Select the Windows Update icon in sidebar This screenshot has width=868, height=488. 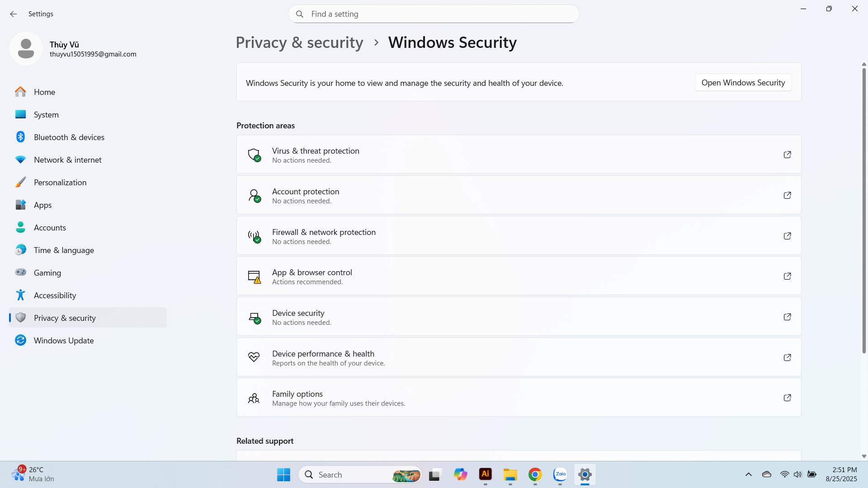[20, 340]
